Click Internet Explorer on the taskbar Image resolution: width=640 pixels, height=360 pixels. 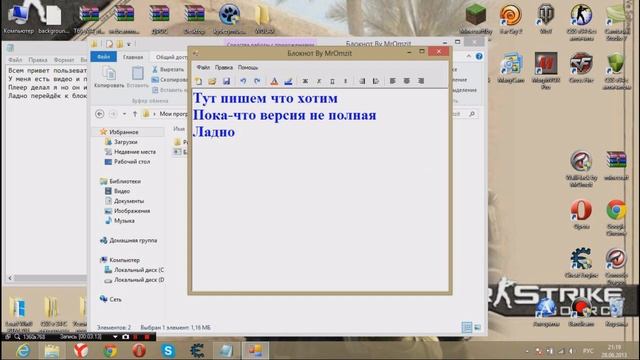[x=23, y=351]
